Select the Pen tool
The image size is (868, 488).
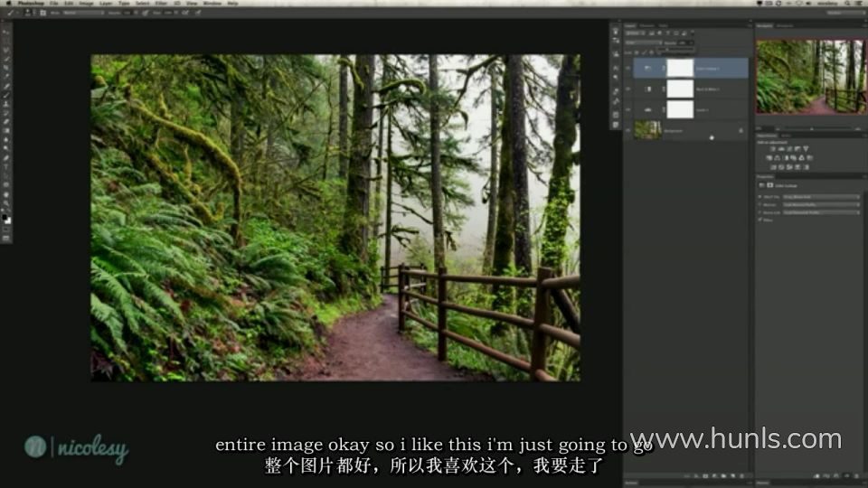click(6, 157)
